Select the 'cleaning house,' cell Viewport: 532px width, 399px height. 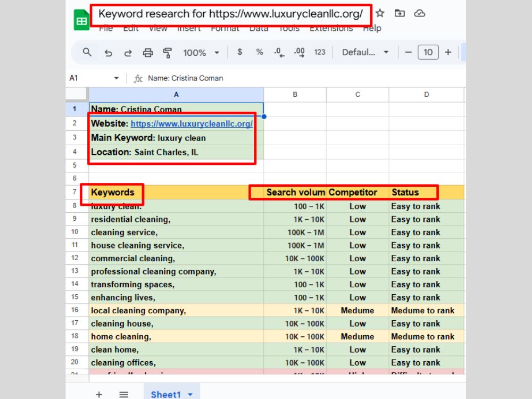(x=176, y=323)
